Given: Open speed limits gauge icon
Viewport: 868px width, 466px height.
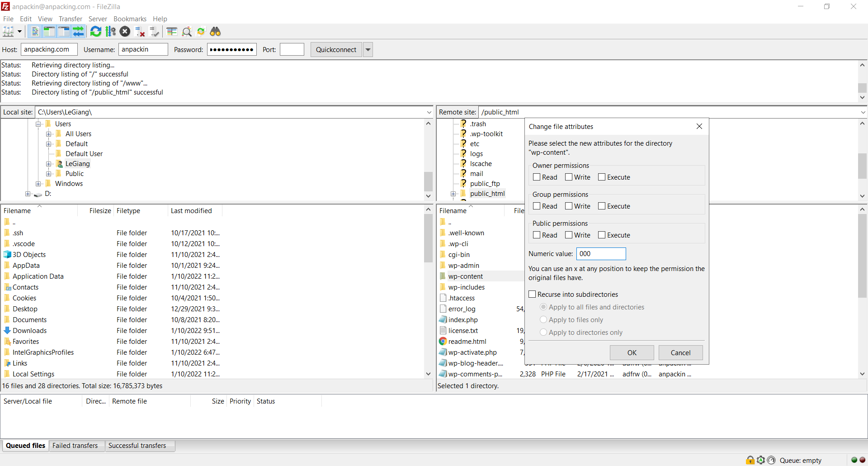Looking at the screenshot, I should tap(771, 460).
